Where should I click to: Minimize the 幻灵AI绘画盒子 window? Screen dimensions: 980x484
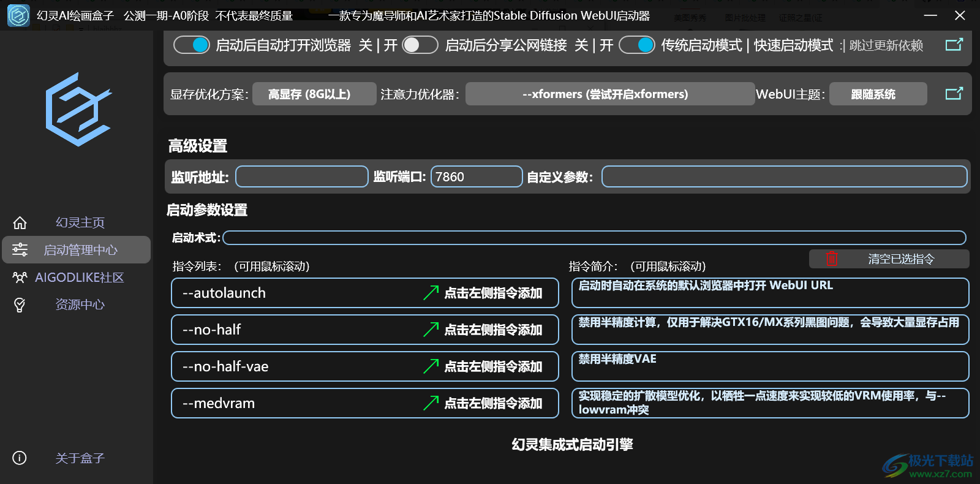coord(930,15)
